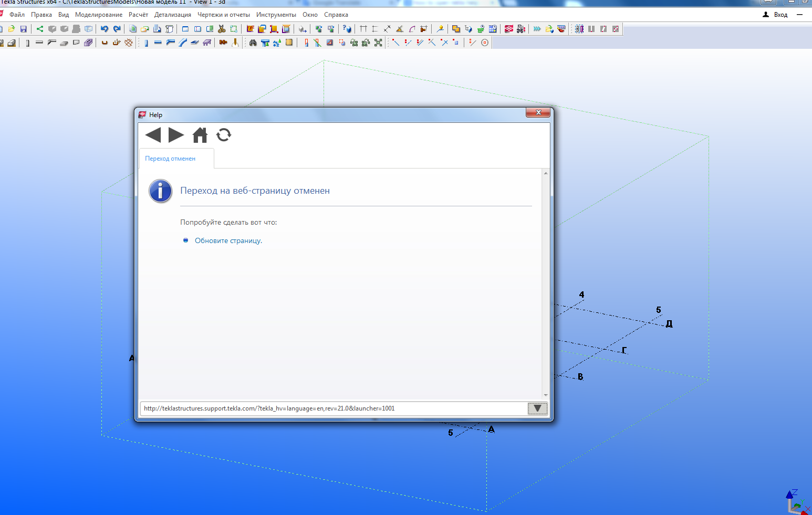Click the create bolts icon

223,43
